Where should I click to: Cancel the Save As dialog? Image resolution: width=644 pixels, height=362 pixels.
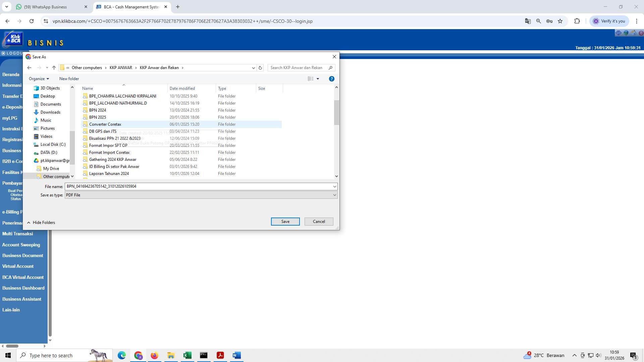click(318, 221)
